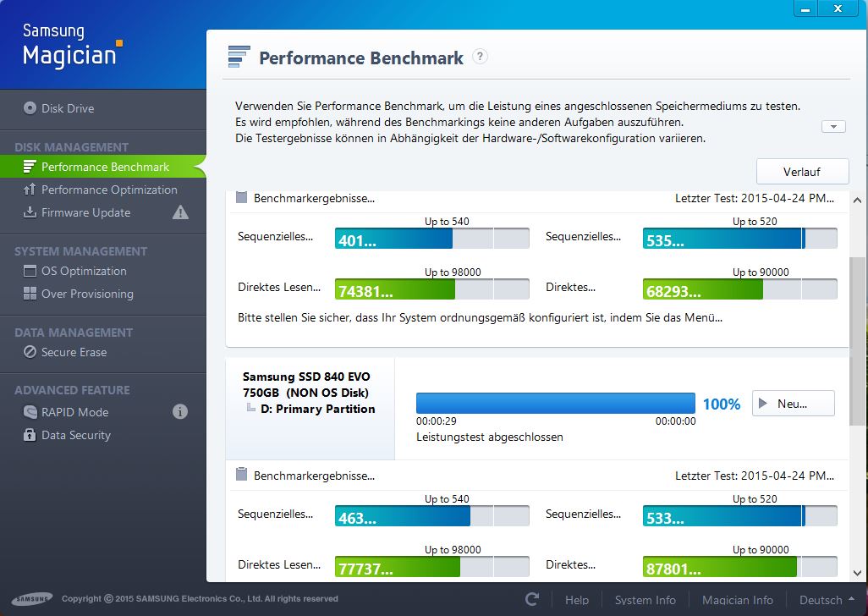Screen dimensions: 868x616
Task: Click the 00:00:00 remaining time
Action: pos(675,421)
